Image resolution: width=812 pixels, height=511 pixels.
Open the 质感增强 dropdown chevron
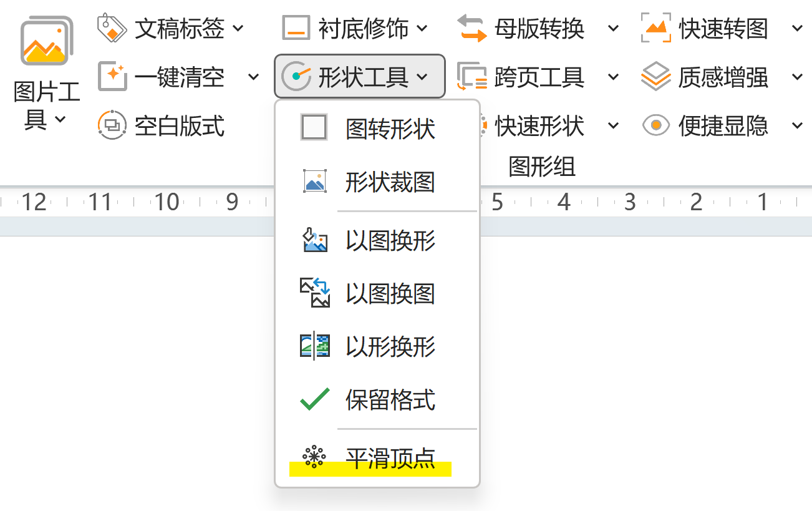pos(797,77)
